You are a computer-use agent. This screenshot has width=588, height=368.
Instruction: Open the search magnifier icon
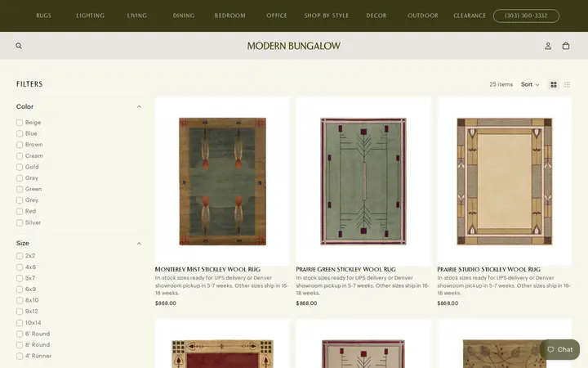click(x=19, y=46)
